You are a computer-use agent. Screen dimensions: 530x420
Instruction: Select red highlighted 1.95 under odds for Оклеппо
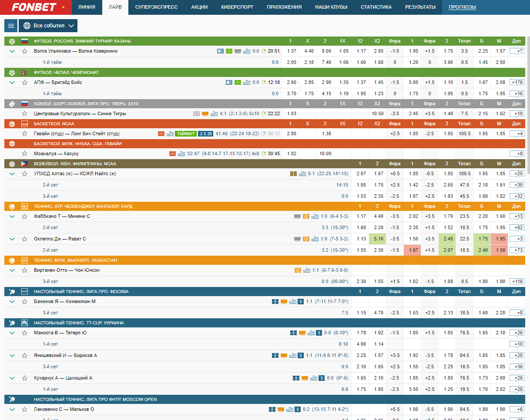pos(499,239)
